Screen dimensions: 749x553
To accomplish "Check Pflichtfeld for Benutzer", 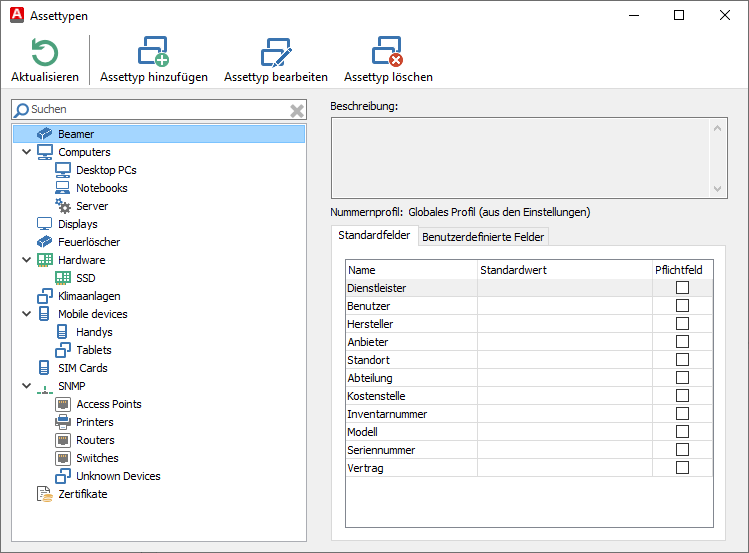I will pos(682,306).
